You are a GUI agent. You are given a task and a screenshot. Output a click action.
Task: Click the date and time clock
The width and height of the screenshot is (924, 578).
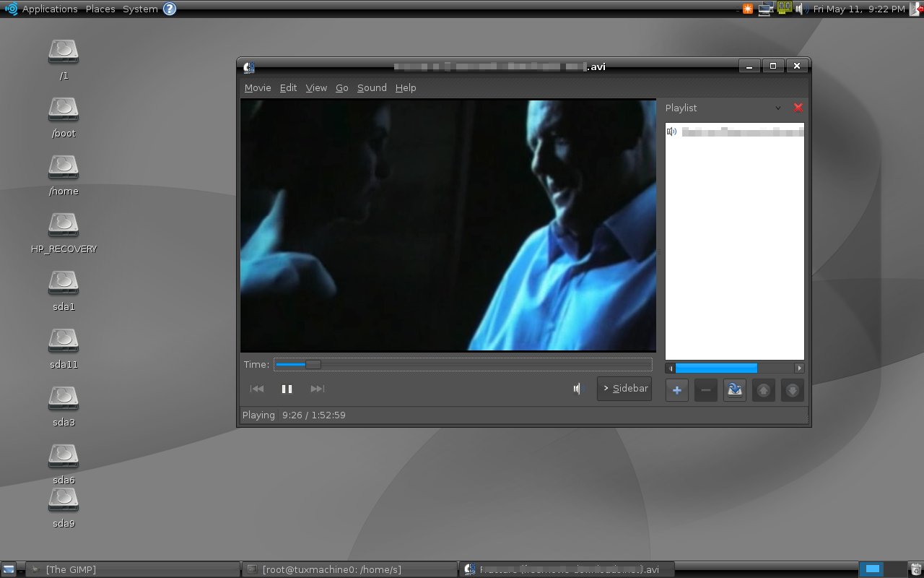point(859,9)
